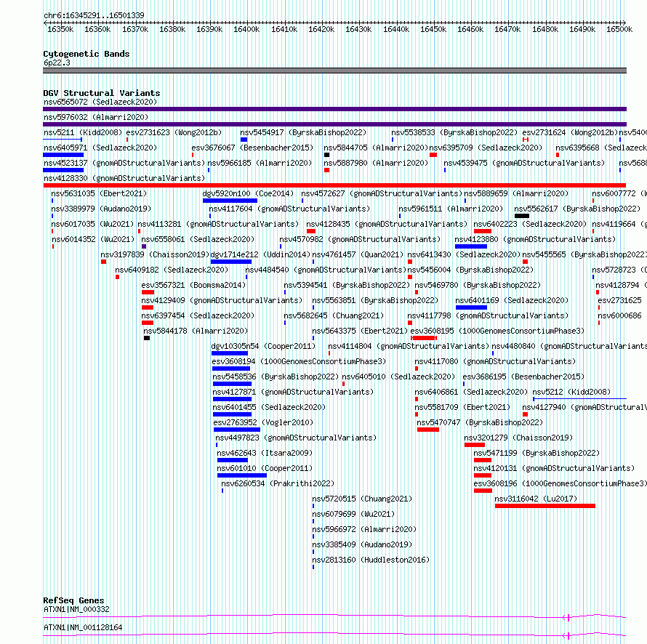Open nsv3389979 (Audano2019) label
The width and height of the screenshot is (647, 644).
tap(101, 209)
